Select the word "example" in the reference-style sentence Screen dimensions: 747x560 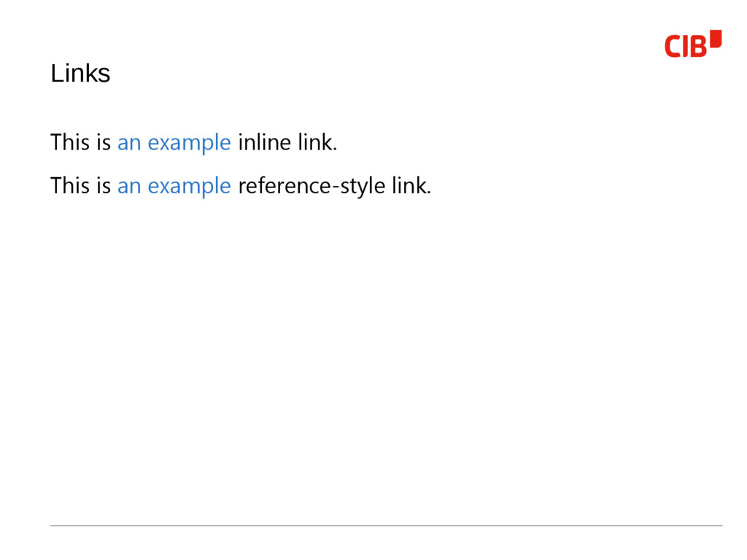point(189,186)
